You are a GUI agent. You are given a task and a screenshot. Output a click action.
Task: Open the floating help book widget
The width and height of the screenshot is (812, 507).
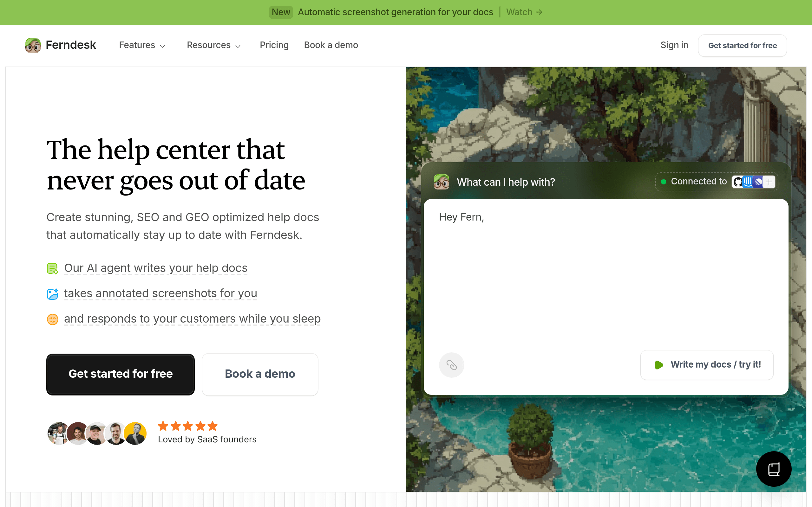pos(773,469)
